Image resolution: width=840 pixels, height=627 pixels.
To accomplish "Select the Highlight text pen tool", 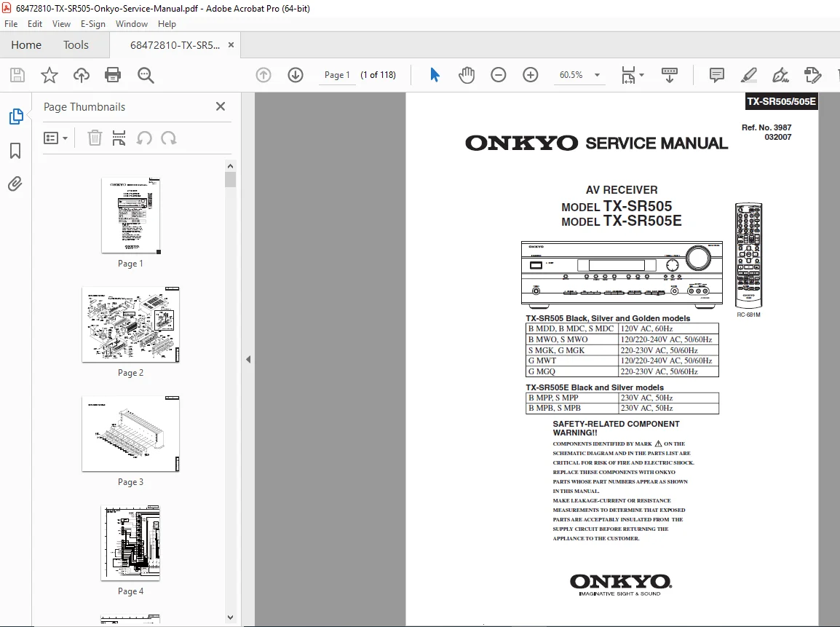I will [748, 75].
